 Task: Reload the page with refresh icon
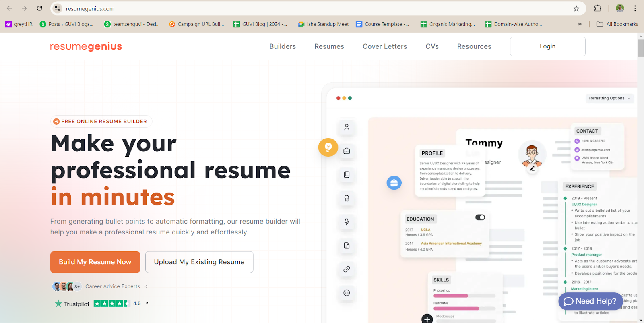(x=39, y=8)
